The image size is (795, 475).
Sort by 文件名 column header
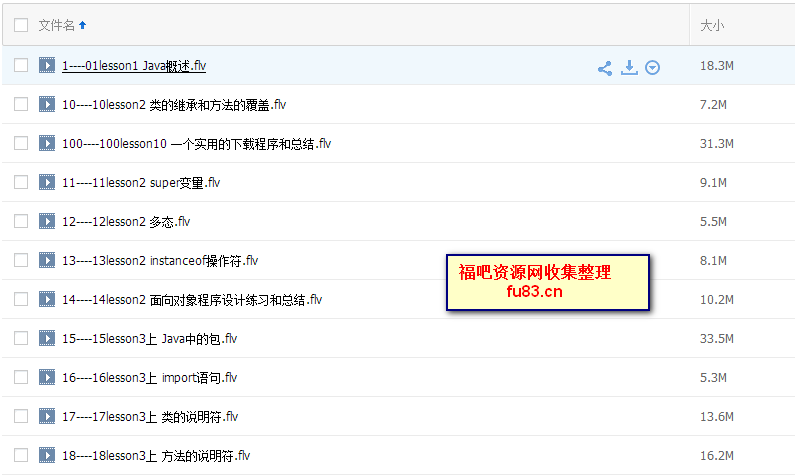(x=56, y=25)
